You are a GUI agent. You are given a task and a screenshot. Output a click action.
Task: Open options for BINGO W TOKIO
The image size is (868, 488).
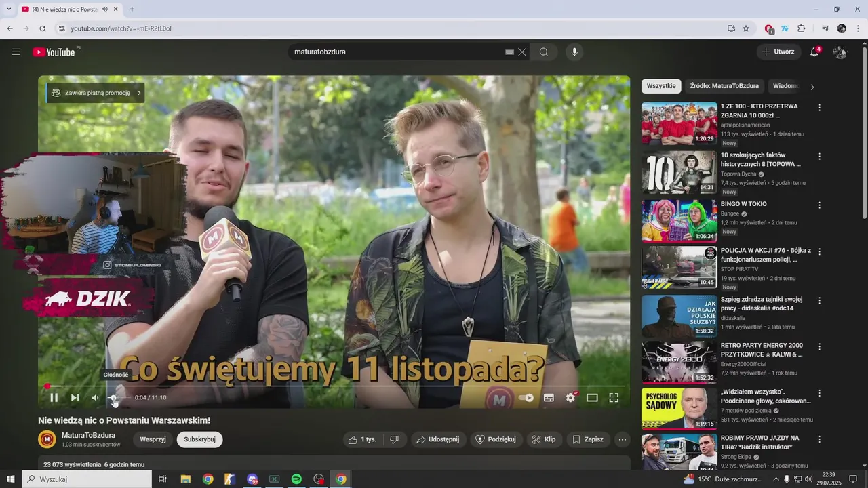tap(819, 205)
